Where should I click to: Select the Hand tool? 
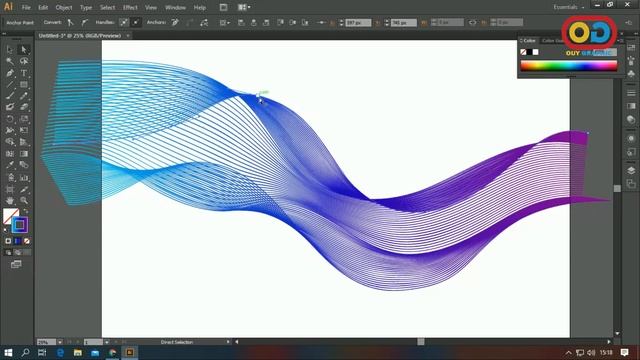[x=10, y=201]
